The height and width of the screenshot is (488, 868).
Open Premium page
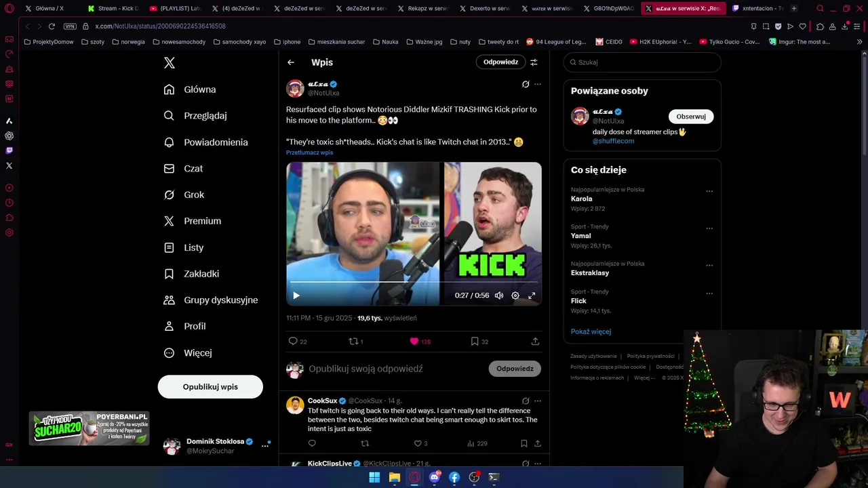(193, 221)
